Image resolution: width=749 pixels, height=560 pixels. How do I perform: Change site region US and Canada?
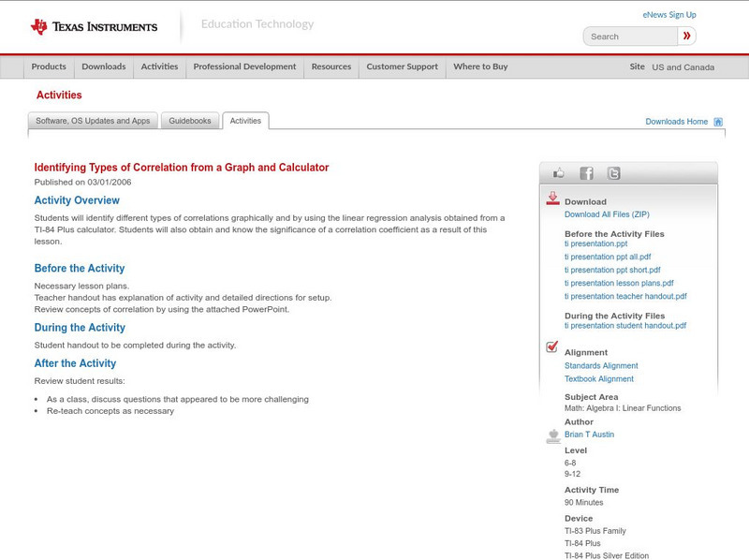683,67
